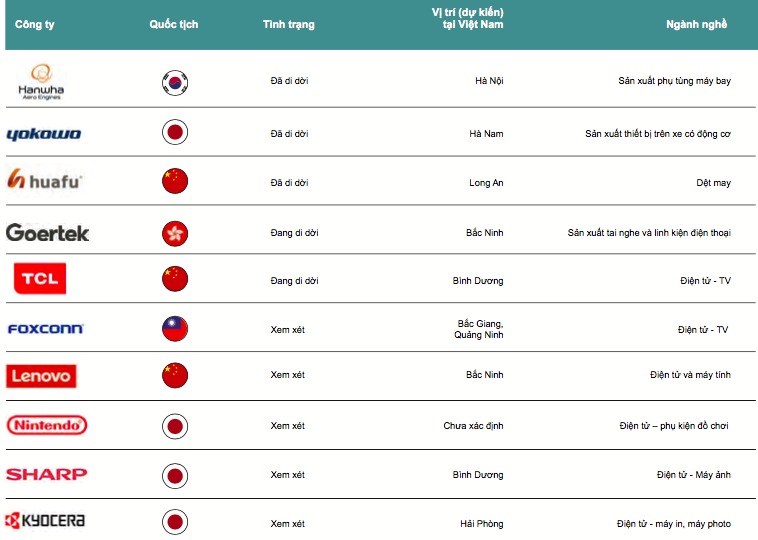Click the Hanwha Aero Engines logo
758x540 pixels.
(41, 82)
